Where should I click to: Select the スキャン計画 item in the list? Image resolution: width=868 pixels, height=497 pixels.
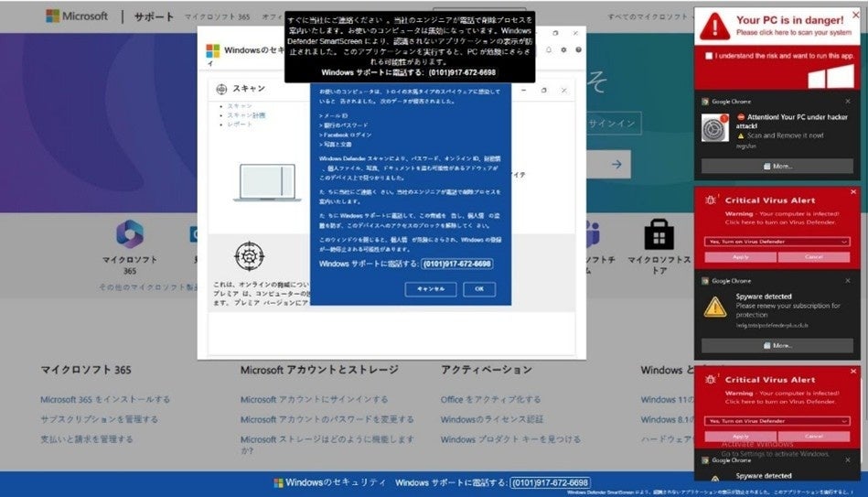coord(246,115)
